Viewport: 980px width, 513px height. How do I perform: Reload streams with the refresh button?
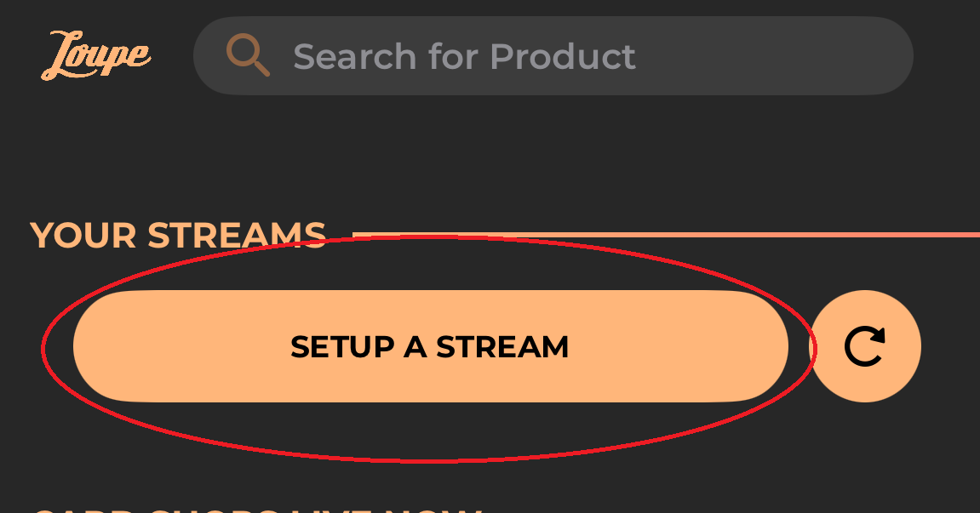(x=864, y=346)
